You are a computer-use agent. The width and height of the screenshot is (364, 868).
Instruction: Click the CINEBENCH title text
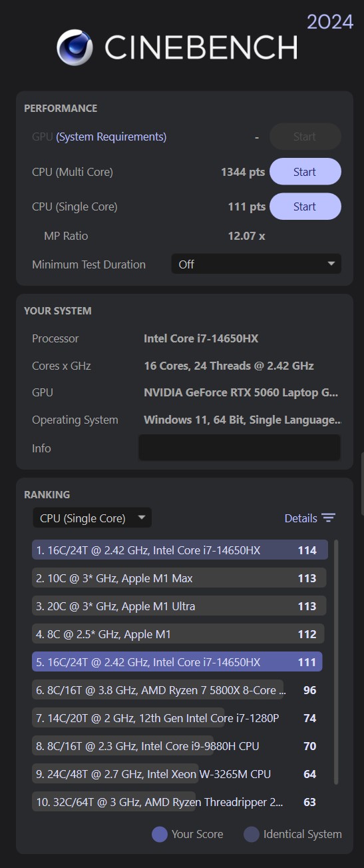(201, 47)
